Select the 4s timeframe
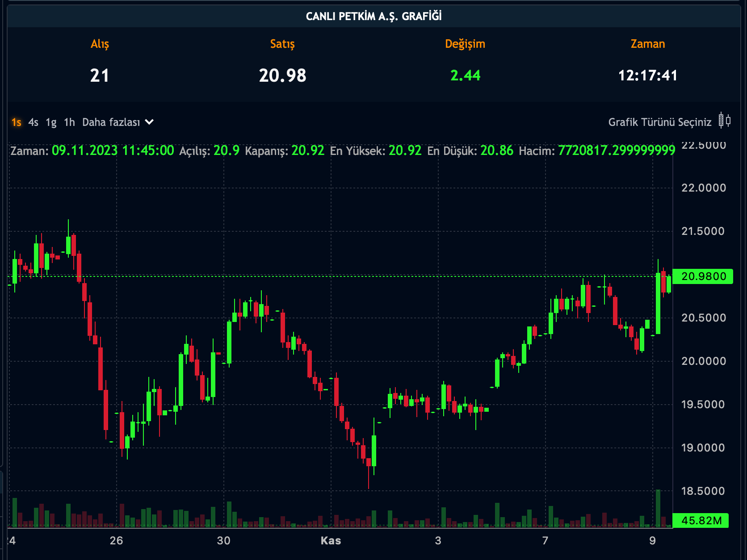This screenshot has height=560, width=747. pyautogui.click(x=34, y=122)
